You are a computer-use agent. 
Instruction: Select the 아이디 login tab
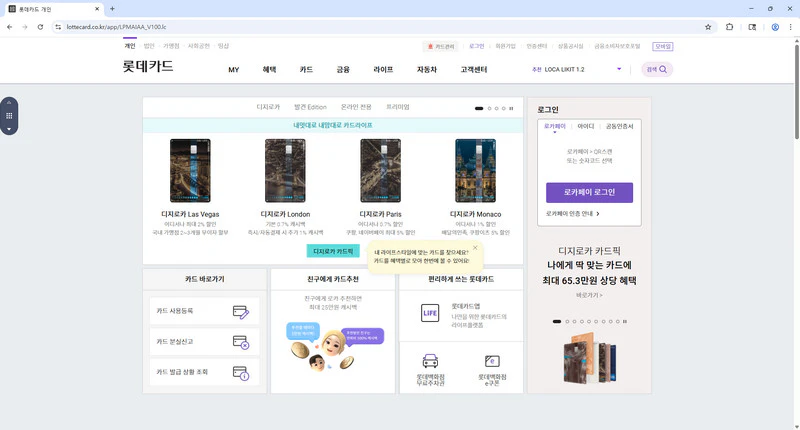click(586, 126)
